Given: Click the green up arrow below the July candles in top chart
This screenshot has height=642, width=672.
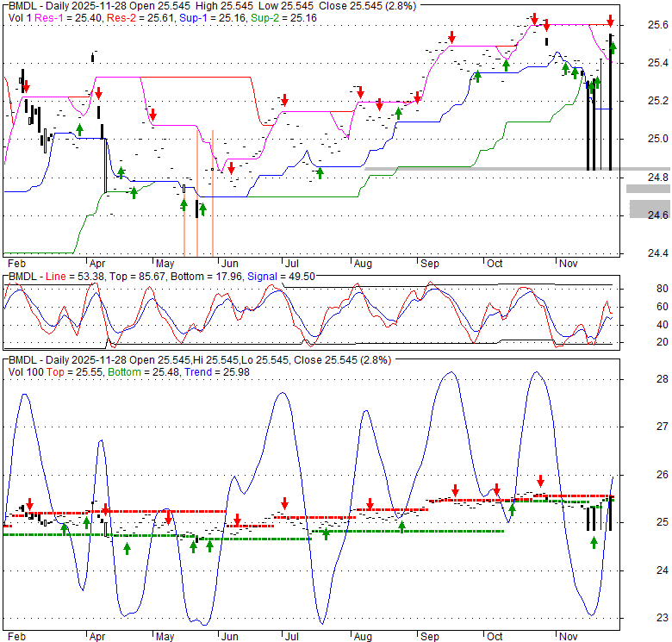Looking at the screenshot, I should pyautogui.click(x=320, y=172).
